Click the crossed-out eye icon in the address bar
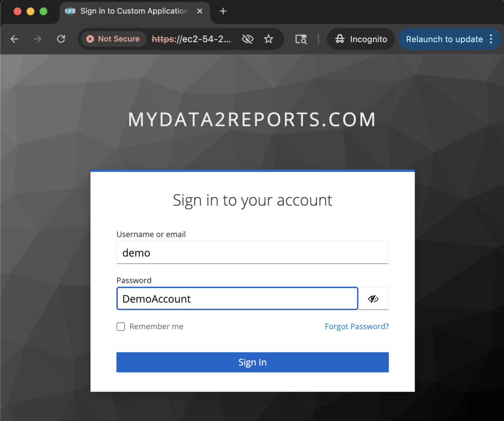This screenshot has height=421, width=504. [x=248, y=39]
